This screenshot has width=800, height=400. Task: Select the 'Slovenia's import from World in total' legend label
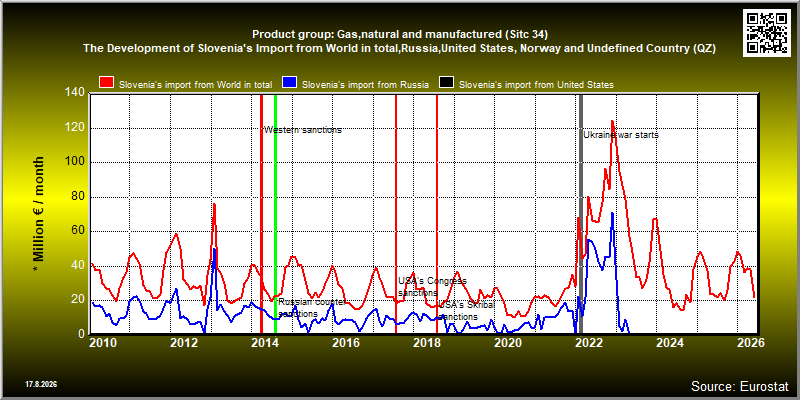(195, 85)
